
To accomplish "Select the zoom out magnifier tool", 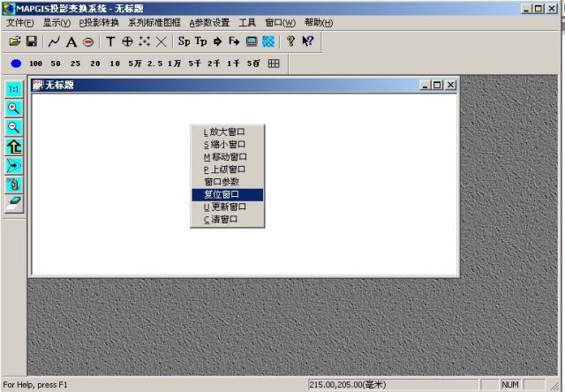I will [14, 126].
